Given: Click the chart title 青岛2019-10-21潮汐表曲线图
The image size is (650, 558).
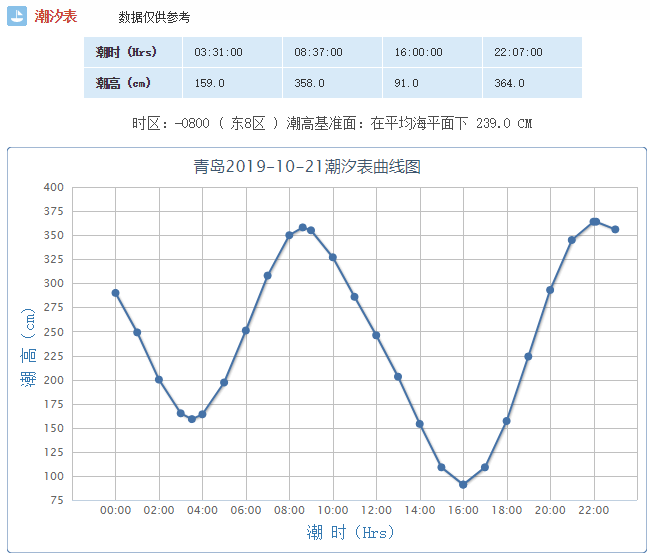Looking at the screenshot, I should (x=307, y=167).
